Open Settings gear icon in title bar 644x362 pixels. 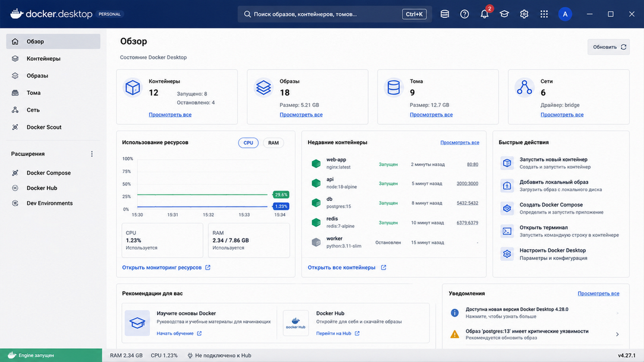tap(524, 14)
